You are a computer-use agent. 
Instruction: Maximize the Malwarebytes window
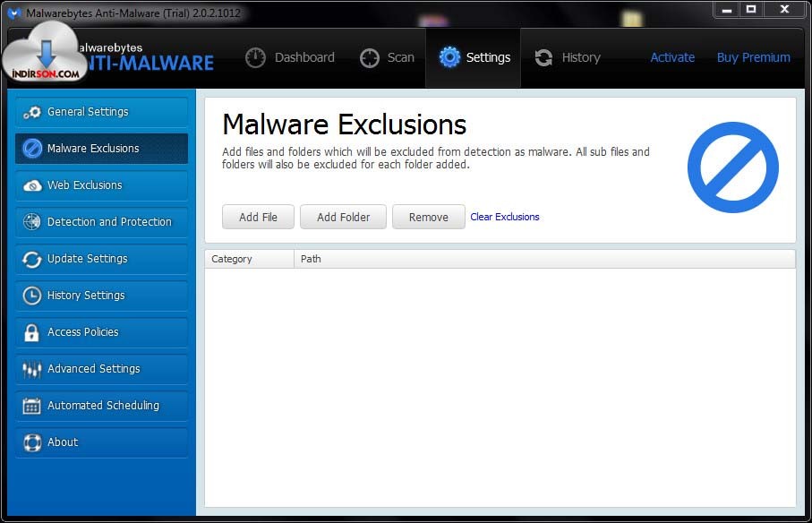751,10
